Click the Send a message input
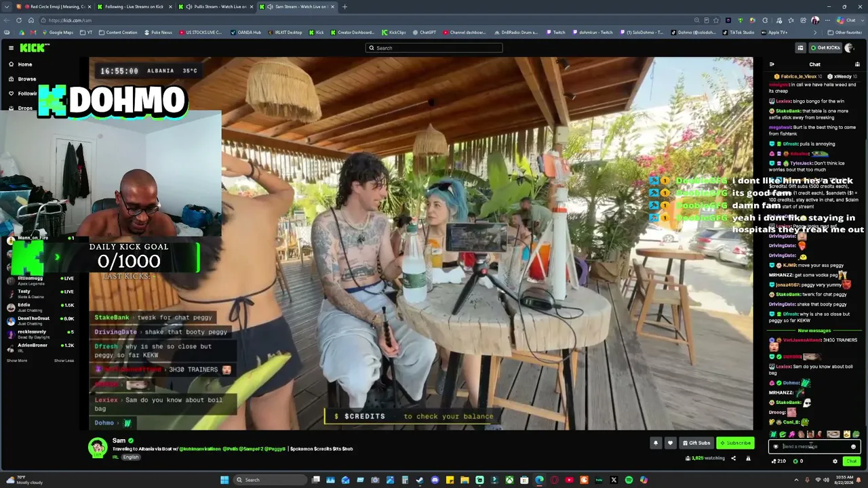The image size is (868, 488). pyautogui.click(x=814, y=447)
